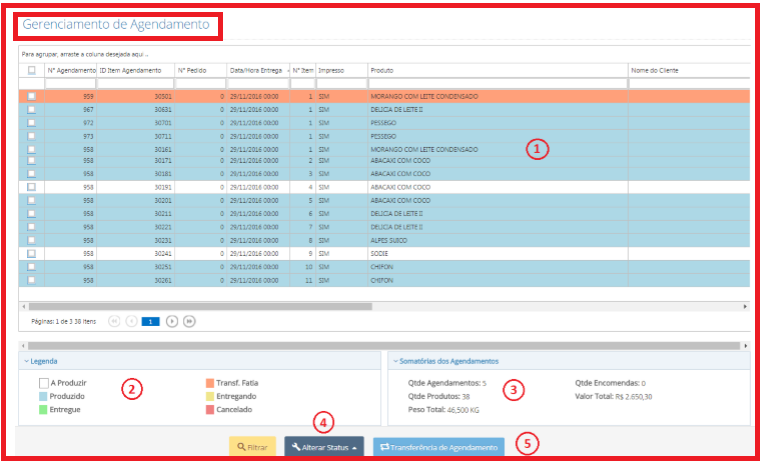763x463 pixels.
Task: Select current page number 1
Action: (x=151, y=321)
